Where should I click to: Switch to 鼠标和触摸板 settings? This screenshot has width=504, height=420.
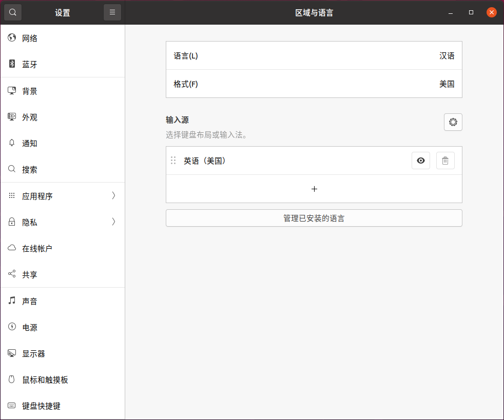(63, 379)
